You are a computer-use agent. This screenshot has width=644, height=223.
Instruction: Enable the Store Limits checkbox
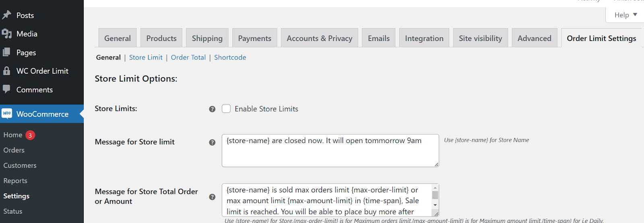(x=226, y=109)
